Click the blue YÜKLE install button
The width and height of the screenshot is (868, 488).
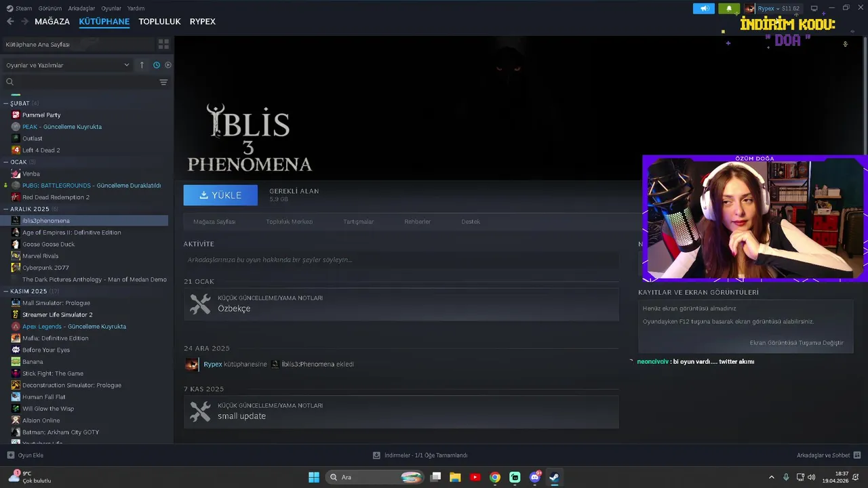(x=220, y=195)
